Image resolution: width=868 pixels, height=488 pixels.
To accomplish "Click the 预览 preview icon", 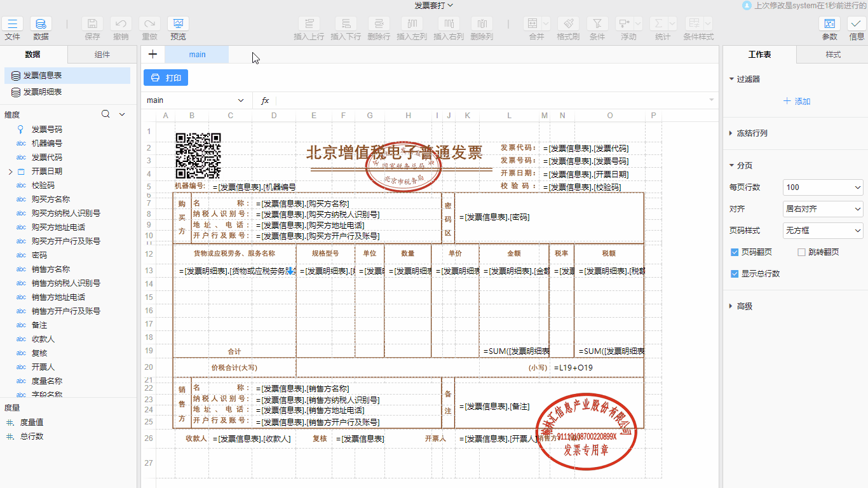I will click(x=178, y=24).
